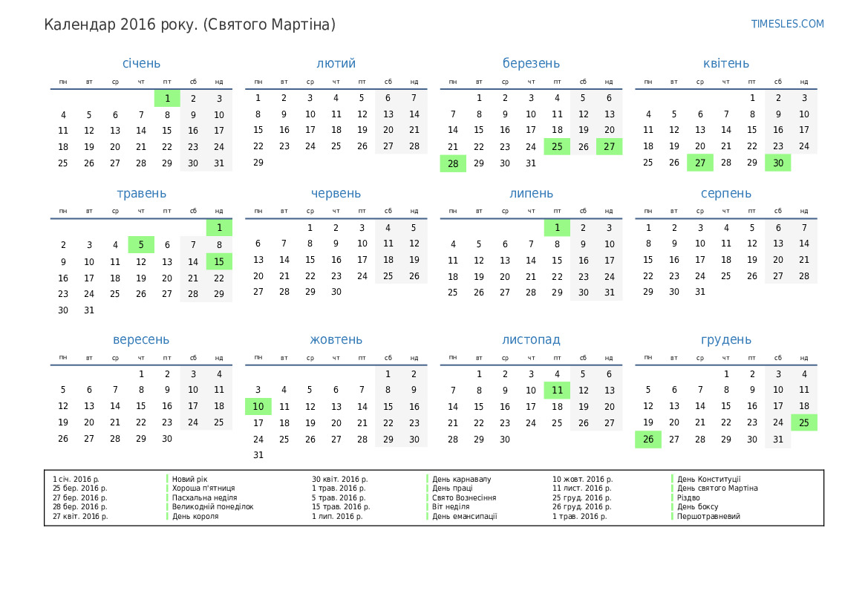Click the січень month heading
This screenshot has width=868, height=614.
click(141, 64)
